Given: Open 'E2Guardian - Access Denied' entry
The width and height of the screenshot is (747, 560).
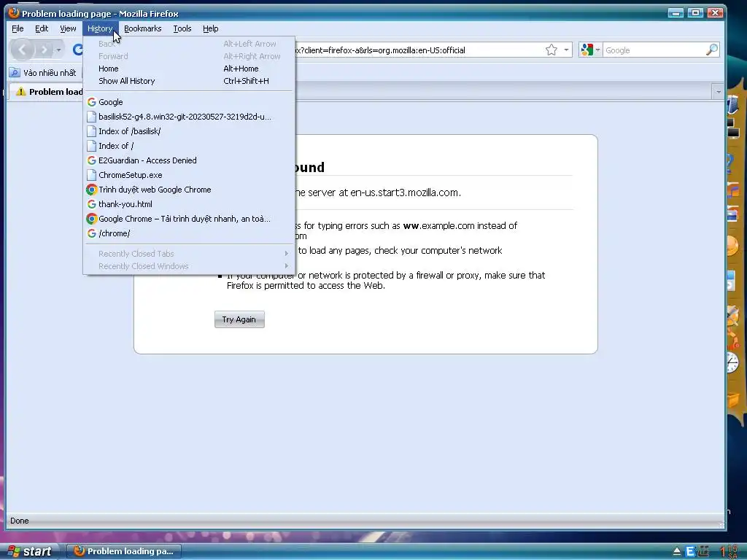Looking at the screenshot, I should (x=189, y=160).
